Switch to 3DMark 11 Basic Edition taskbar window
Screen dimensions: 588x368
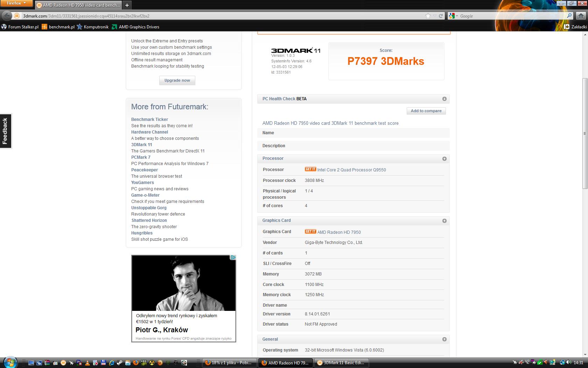(342, 363)
